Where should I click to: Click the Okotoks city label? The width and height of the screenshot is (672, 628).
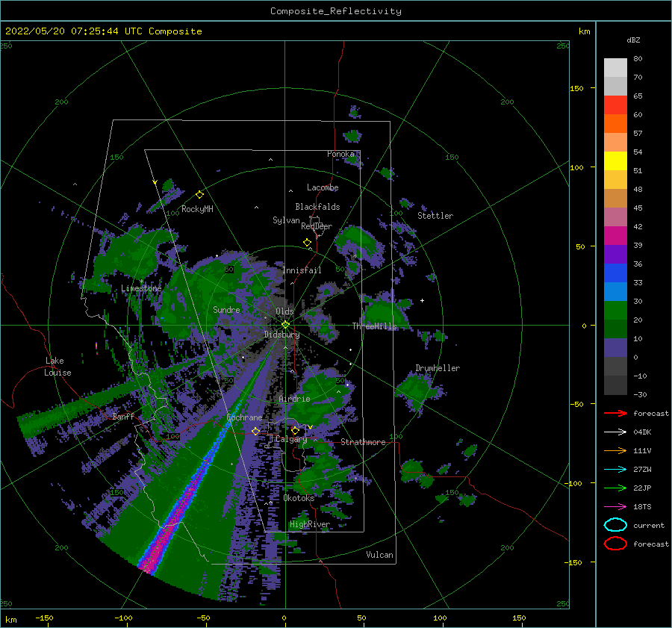pos(299,498)
